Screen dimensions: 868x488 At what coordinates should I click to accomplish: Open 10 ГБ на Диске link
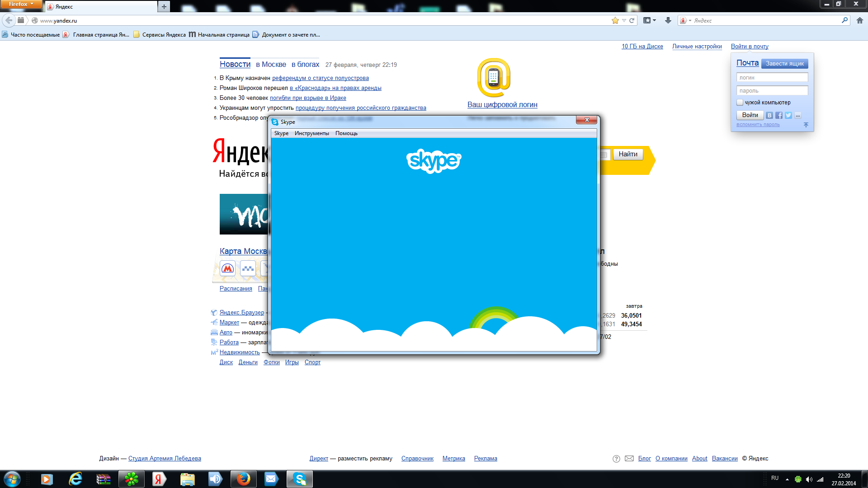pos(642,47)
